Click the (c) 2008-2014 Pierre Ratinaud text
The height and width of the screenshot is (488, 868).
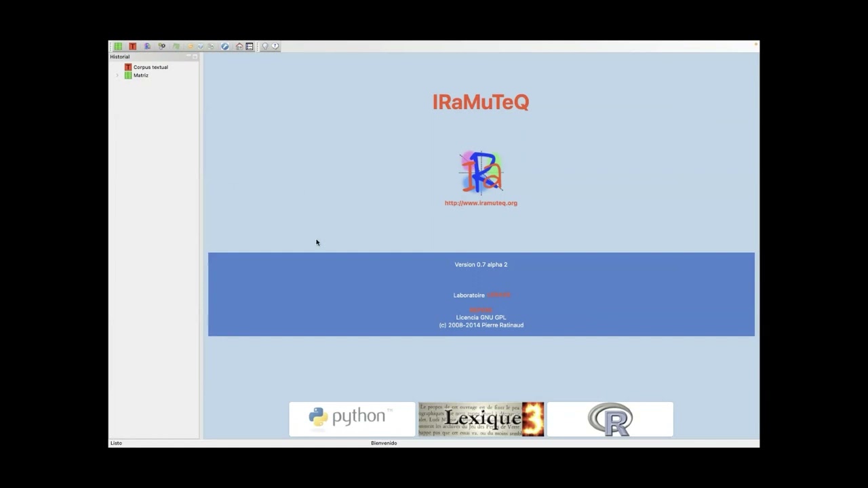(481, 325)
